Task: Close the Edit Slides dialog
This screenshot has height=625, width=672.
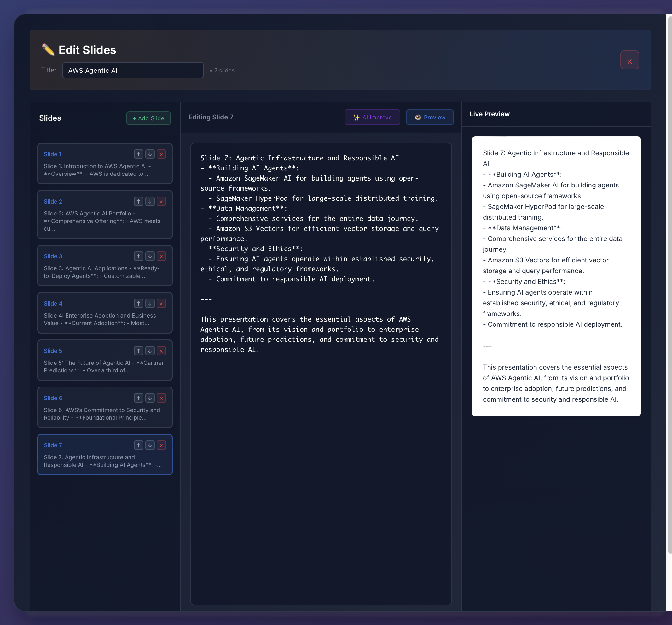Action: [x=629, y=60]
